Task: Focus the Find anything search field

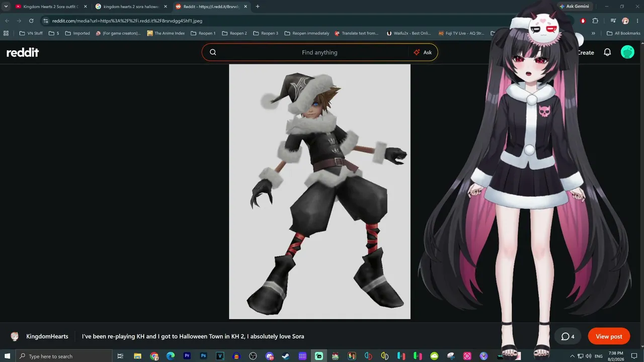Action: point(319,52)
